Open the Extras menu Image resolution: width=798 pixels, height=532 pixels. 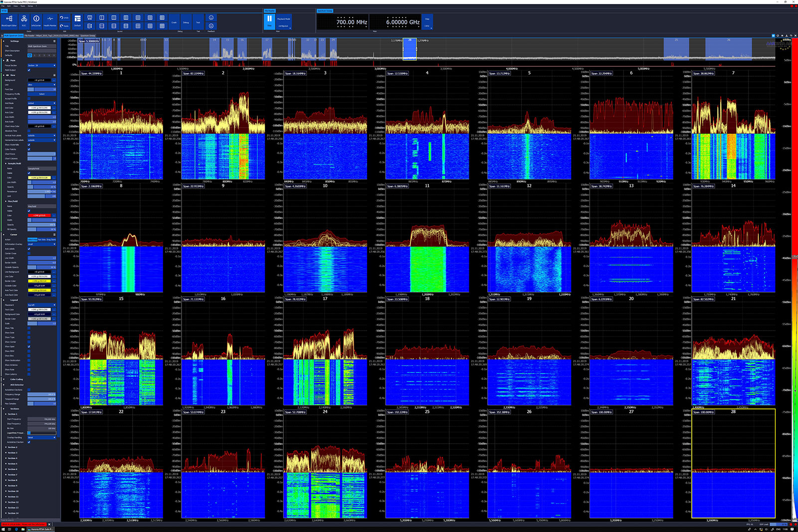(30, 6)
